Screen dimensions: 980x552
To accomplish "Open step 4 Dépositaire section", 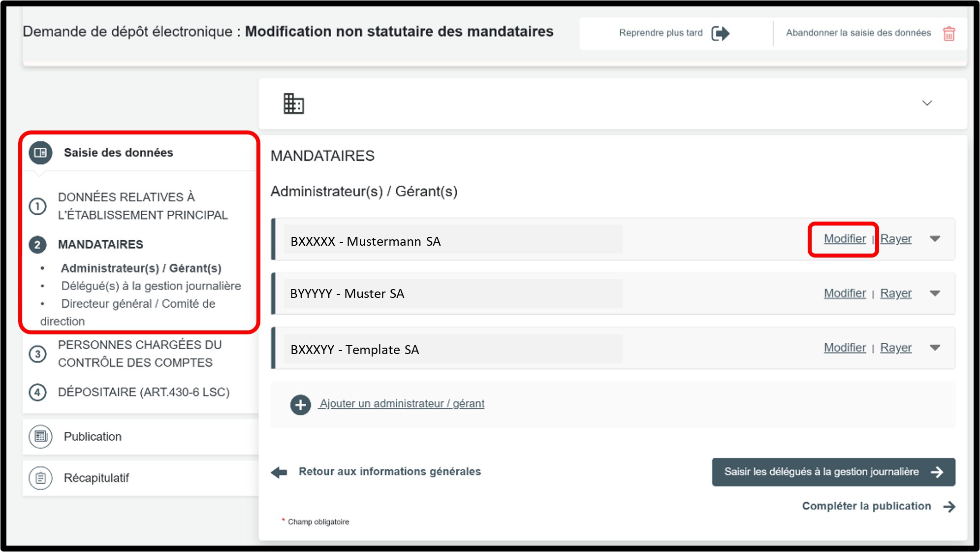I will (143, 392).
